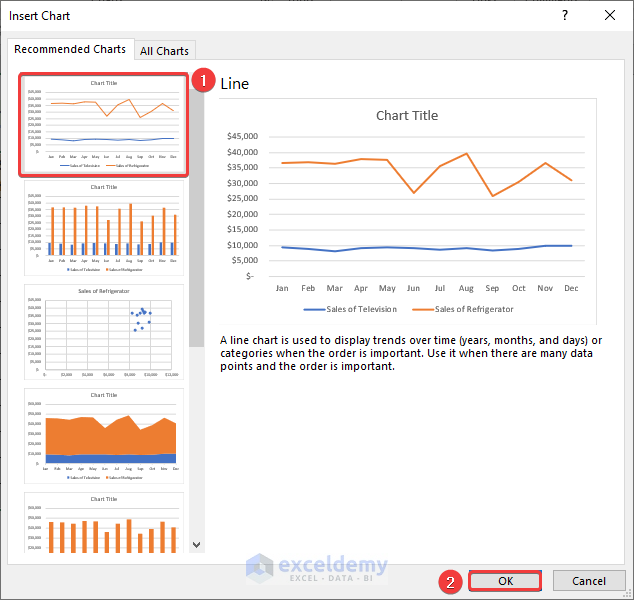Click the Cancel button
This screenshot has width=634, height=600.
(589, 581)
